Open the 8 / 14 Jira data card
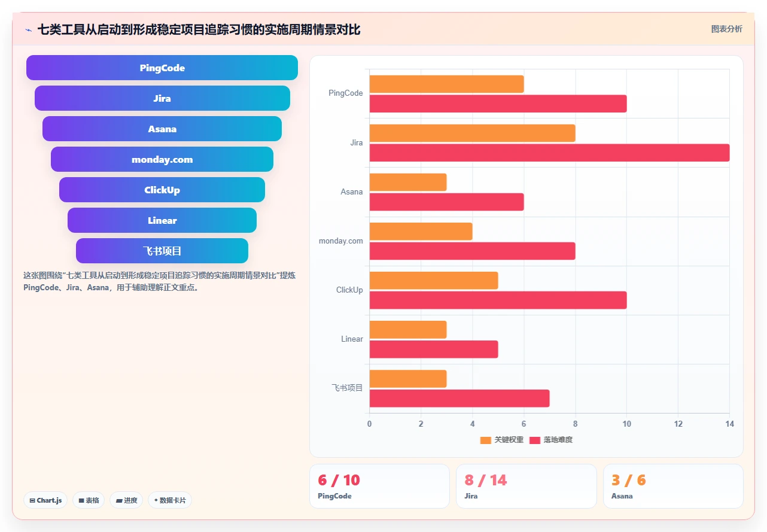767x532 pixels. point(526,486)
